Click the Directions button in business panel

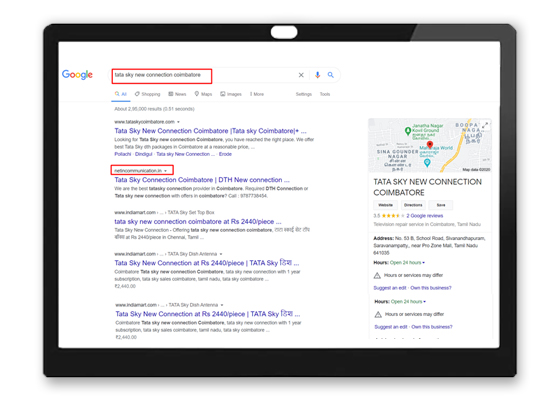pyautogui.click(x=413, y=205)
